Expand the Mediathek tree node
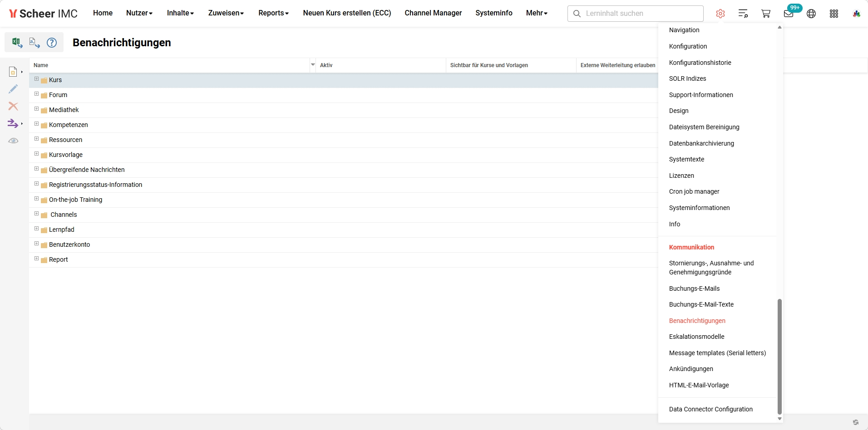 click(x=36, y=109)
